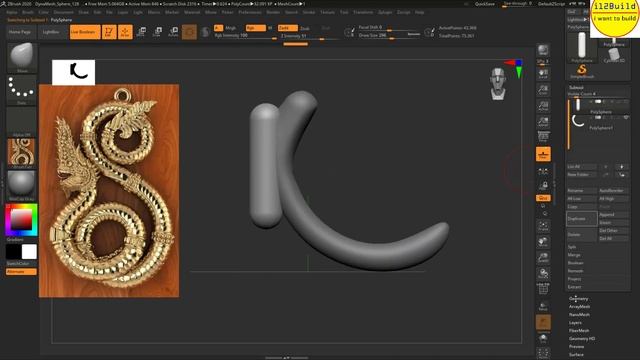Click the Frame icon on right shelf
The image size is (640, 360).
pyautogui.click(x=543, y=226)
